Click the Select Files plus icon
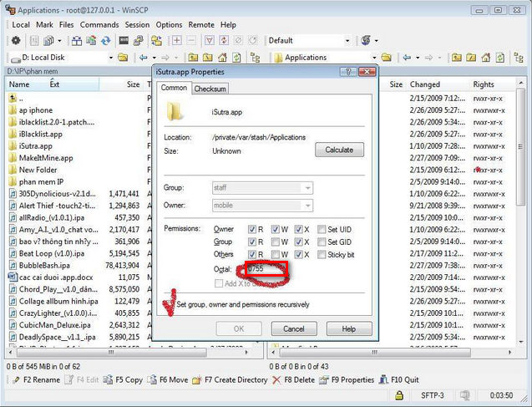This screenshot has width=532, height=407. 176,41
